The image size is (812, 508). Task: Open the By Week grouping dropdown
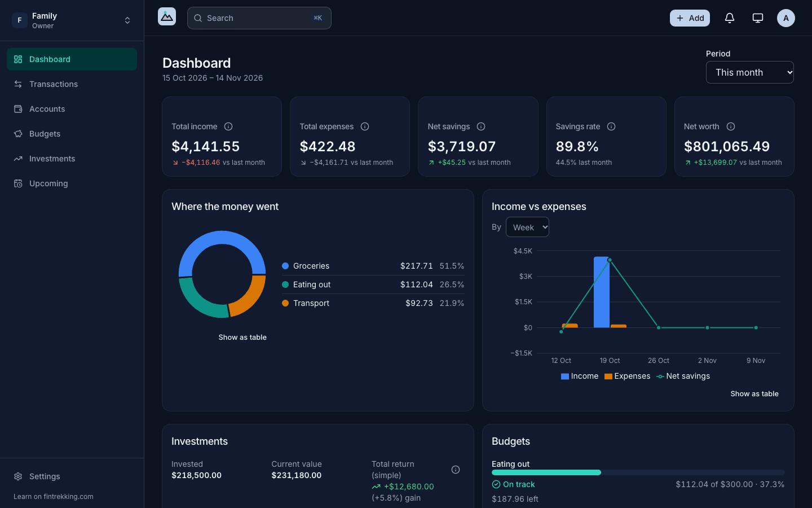(x=527, y=227)
